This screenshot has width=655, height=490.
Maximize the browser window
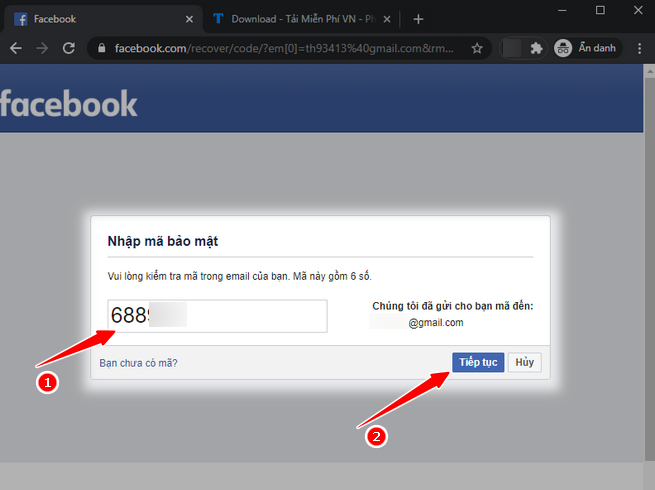click(600, 10)
